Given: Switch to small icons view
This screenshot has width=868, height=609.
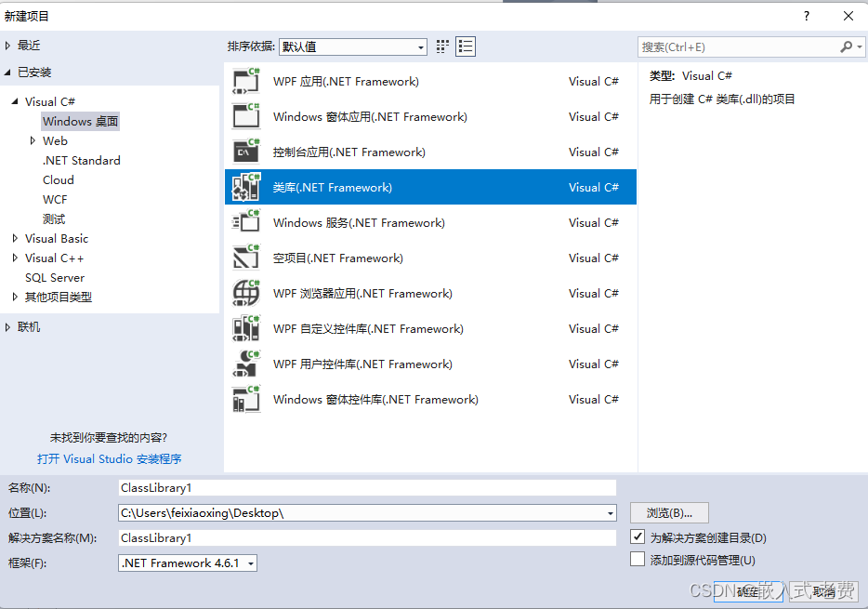Looking at the screenshot, I should coord(441,46).
